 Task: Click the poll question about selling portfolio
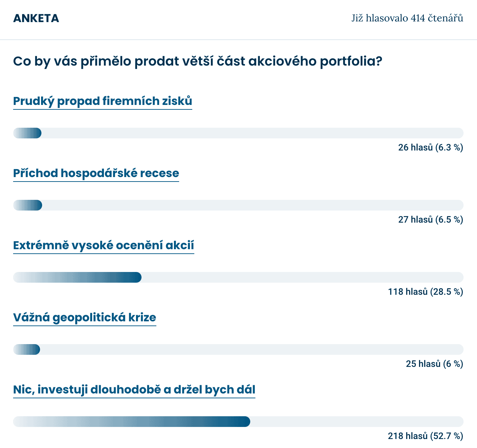click(x=198, y=61)
